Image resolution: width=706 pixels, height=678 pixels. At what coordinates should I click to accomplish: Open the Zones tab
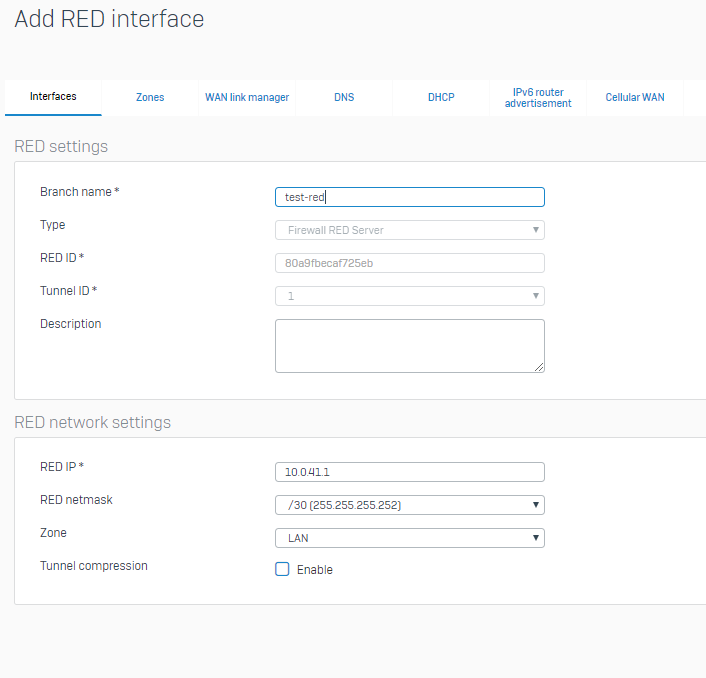click(150, 97)
